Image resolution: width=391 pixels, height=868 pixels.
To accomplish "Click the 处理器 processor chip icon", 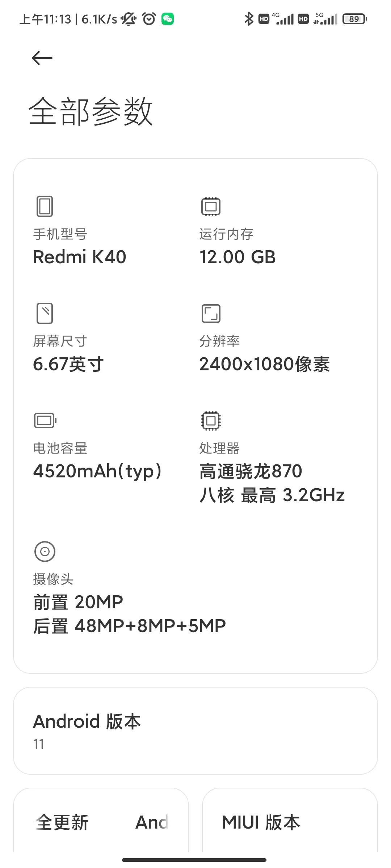I will point(210,421).
